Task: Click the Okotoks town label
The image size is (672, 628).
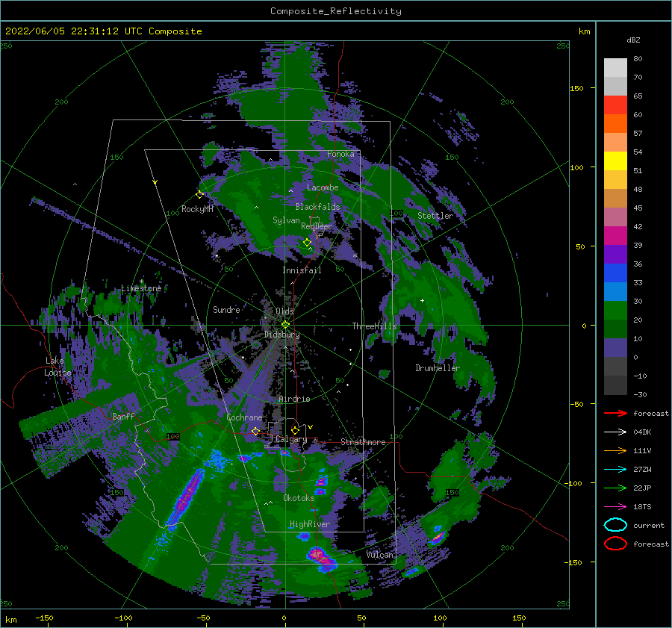Action: pos(299,497)
